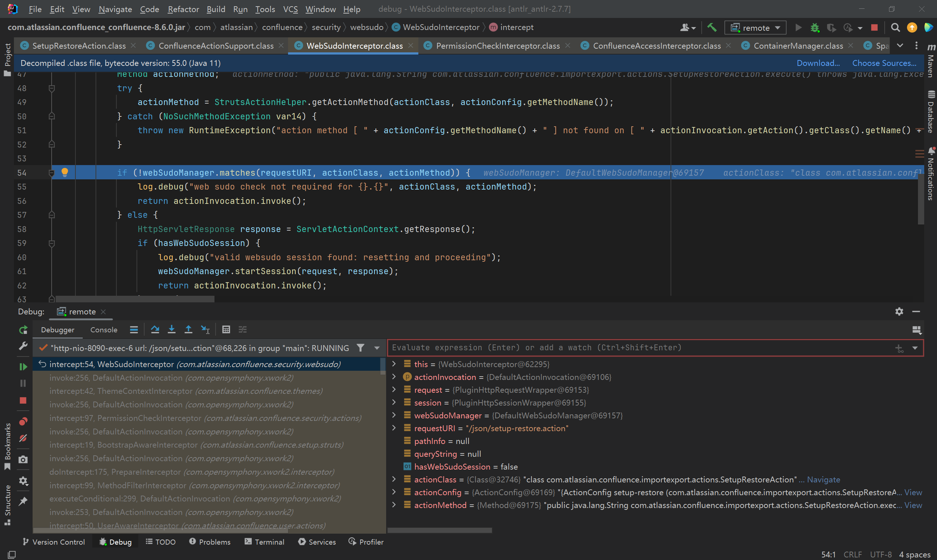Expand the 'this' variable node
937x560 pixels.
coord(393,364)
